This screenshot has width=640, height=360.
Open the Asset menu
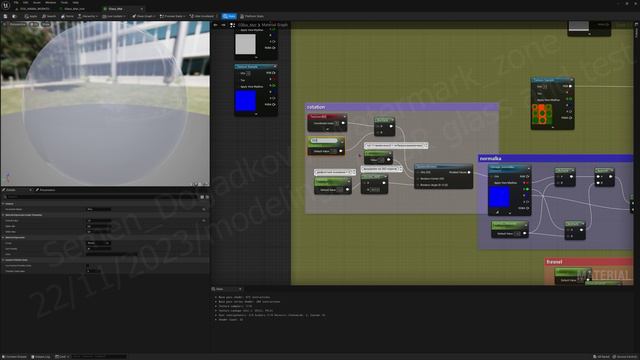coord(37,2)
